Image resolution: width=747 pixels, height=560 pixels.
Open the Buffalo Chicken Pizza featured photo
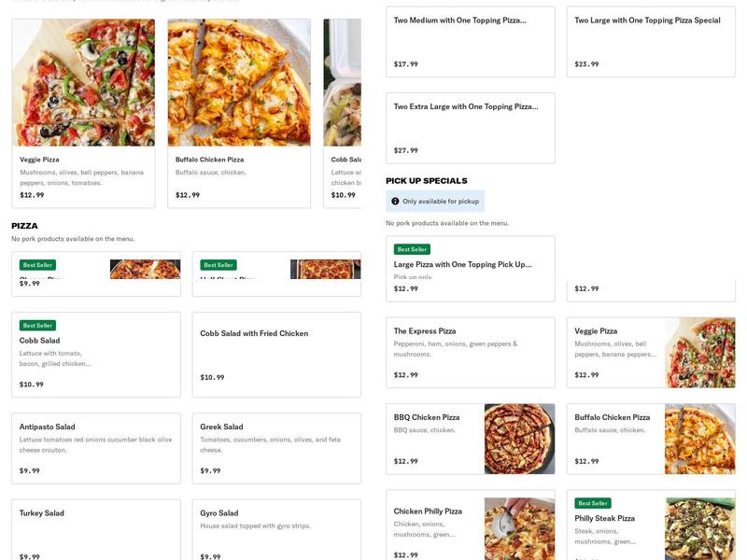tap(239, 82)
